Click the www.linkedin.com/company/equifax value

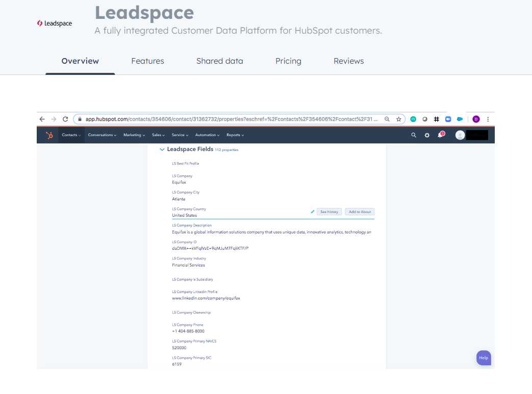[x=206, y=298]
